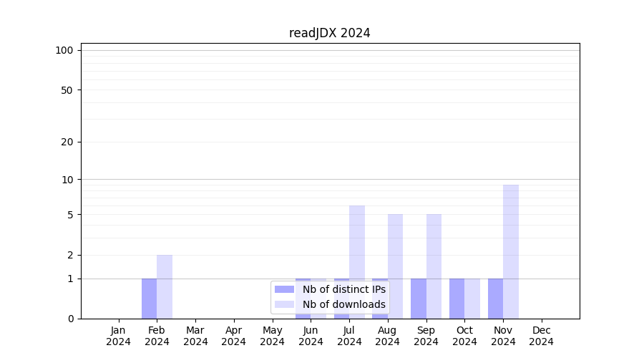Select the Nb of distinct IPs legend label

[x=343, y=289]
